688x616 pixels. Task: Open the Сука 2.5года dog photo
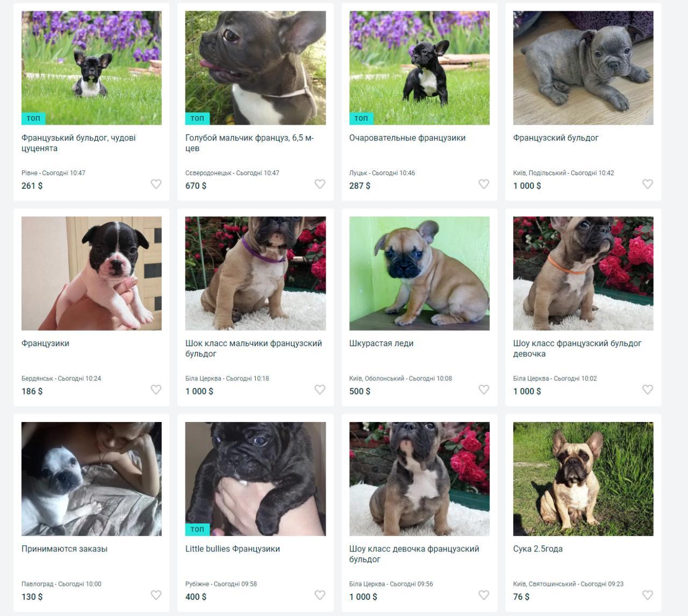click(x=583, y=479)
